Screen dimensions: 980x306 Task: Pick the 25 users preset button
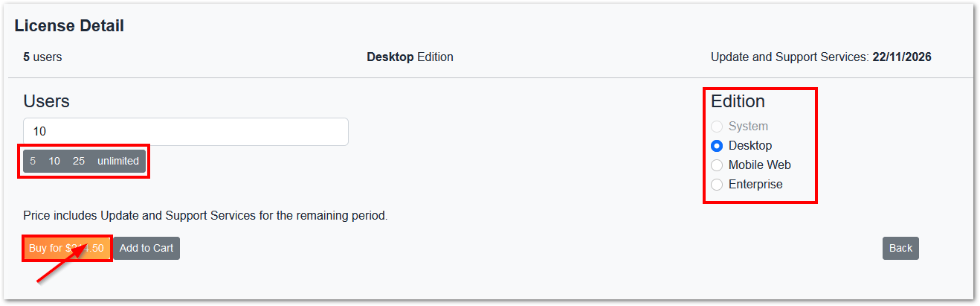(x=79, y=161)
